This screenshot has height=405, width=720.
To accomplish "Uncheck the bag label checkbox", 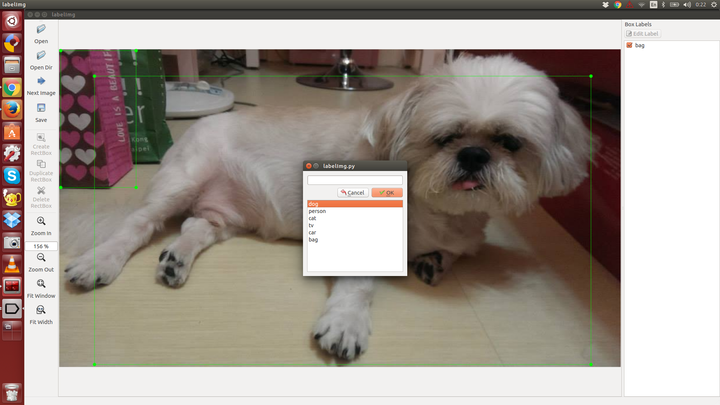I will click(629, 45).
